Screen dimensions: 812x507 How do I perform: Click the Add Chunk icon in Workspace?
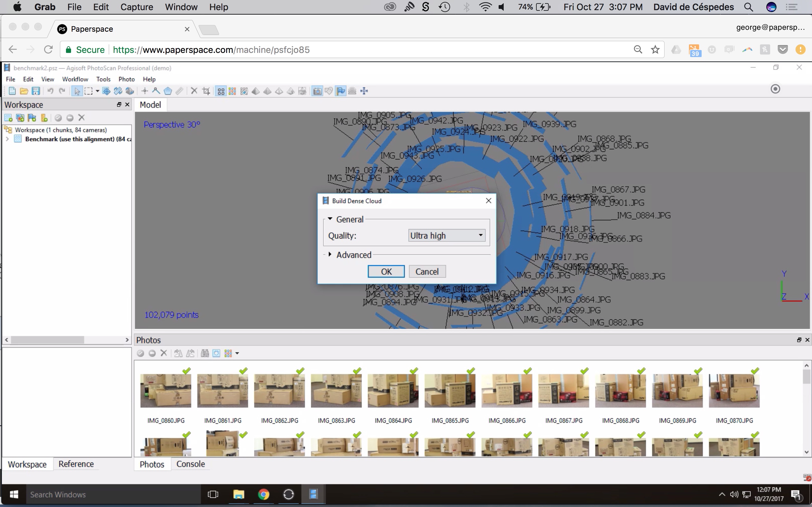(8, 118)
